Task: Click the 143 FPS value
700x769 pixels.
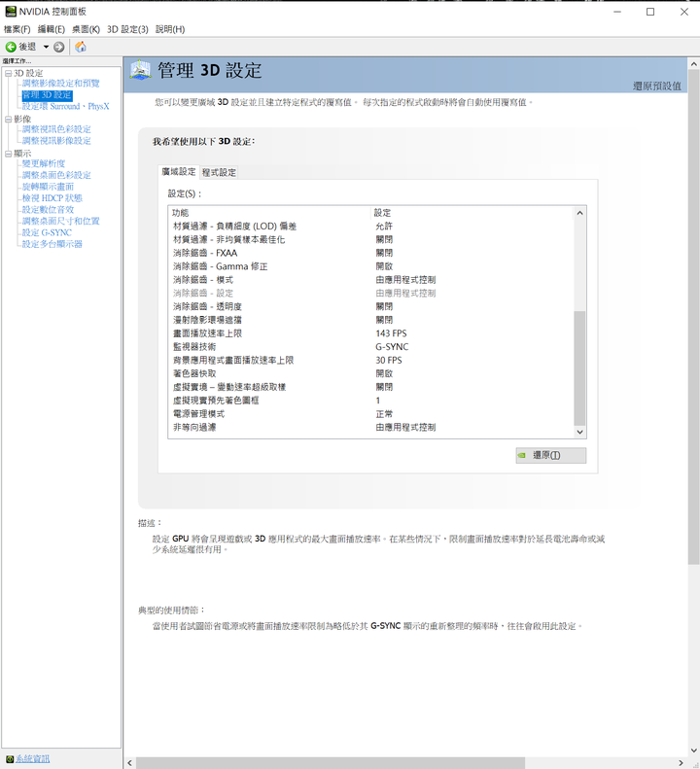Action: coord(391,333)
